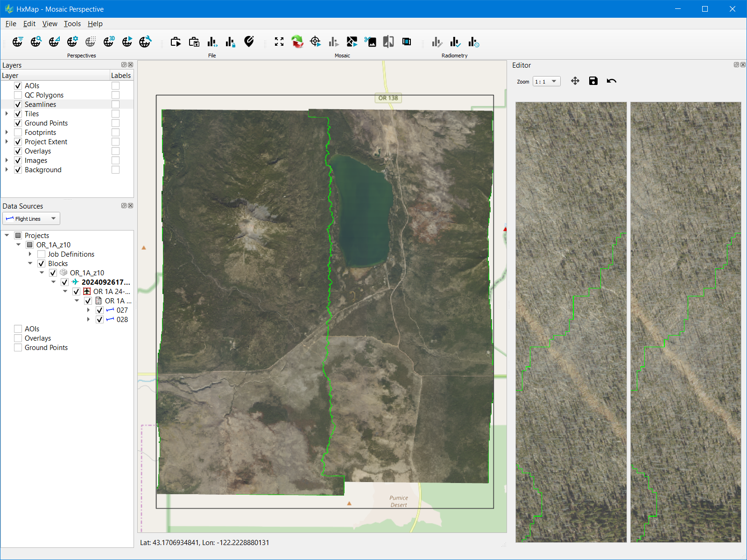Select flight line 027 in tree
Screen dimensions: 747x560
[122, 310]
